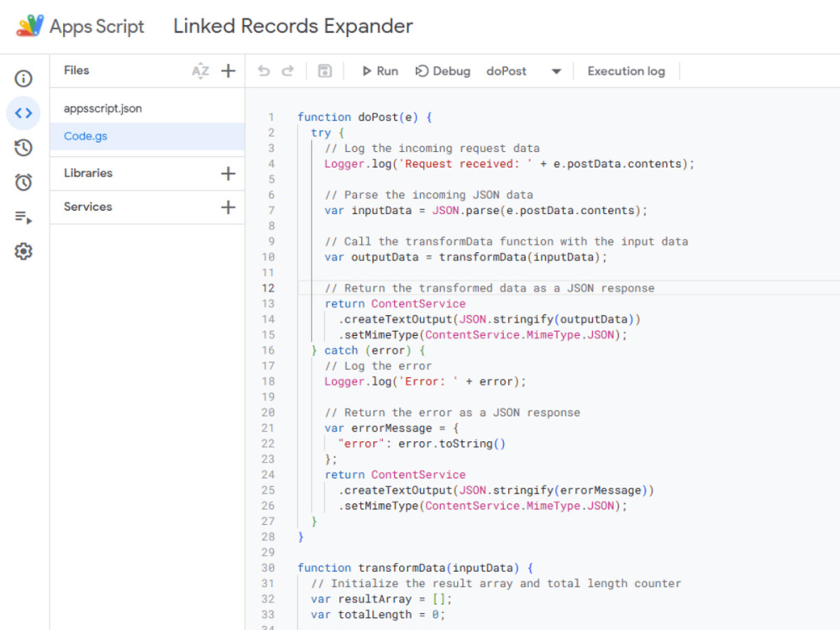Viewport: 840px width, 630px height.
Task: Place cursor on 'function doPost(e) {' line
Action: click(365, 118)
